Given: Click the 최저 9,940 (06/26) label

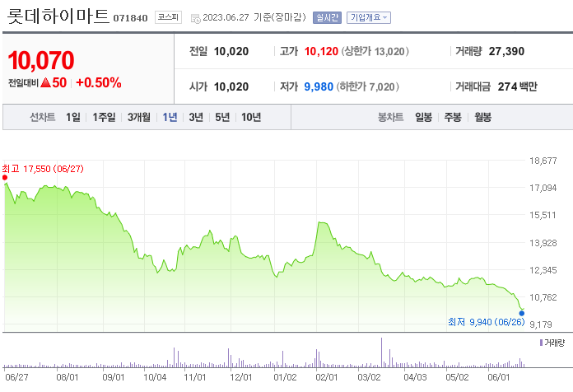Looking at the screenshot, I should [487, 322].
